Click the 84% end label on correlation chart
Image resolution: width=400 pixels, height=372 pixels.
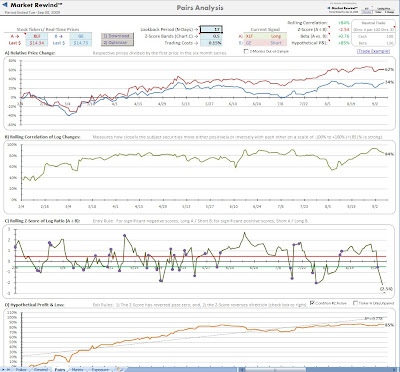[x=389, y=154]
